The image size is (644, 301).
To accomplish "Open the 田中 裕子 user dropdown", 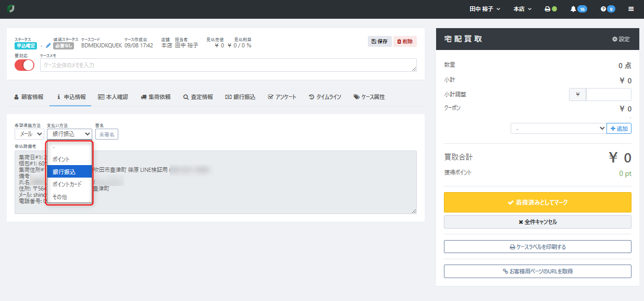I will click(x=485, y=9).
